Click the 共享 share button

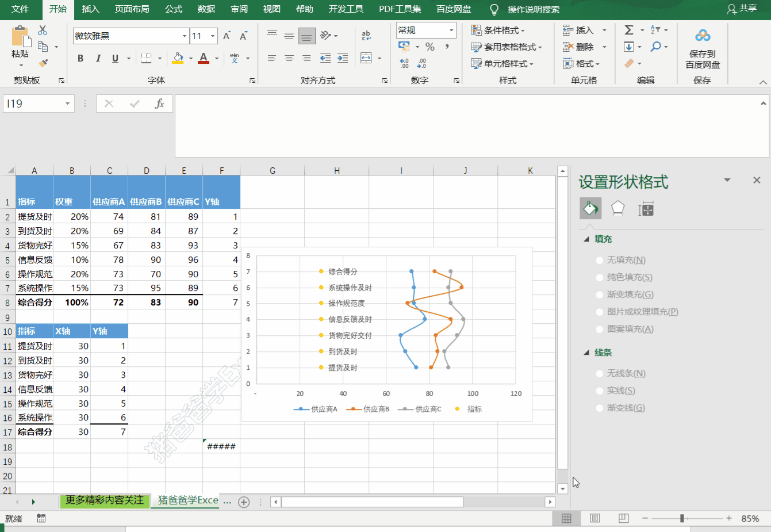(x=742, y=9)
